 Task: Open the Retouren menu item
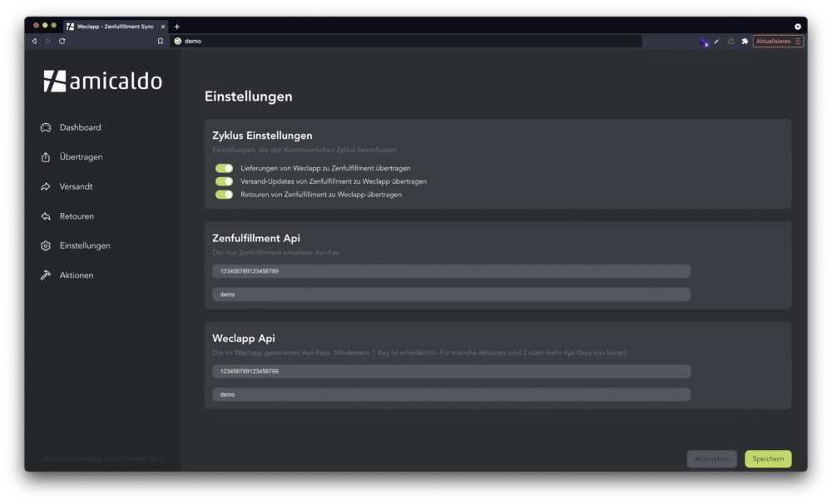[x=77, y=216]
